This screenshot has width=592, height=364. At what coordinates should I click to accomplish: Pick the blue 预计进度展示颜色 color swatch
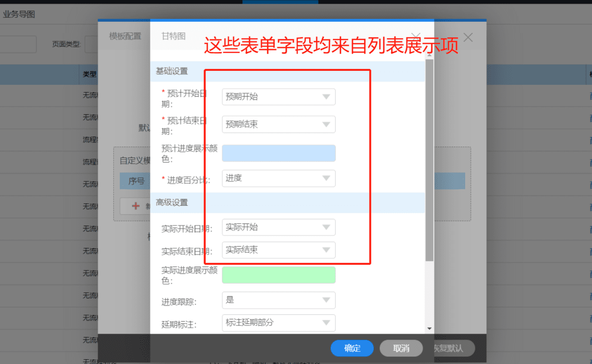point(278,153)
